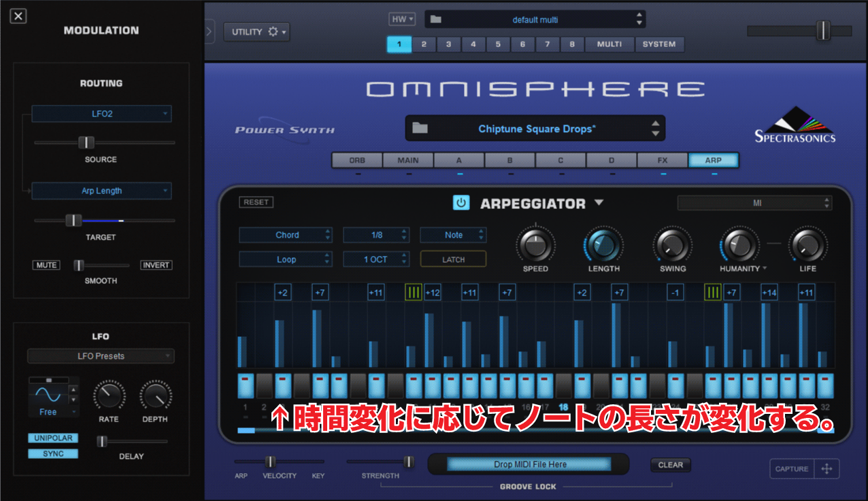Click the Arpeggiator presets triangle menu
This screenshot has width=868, height=501.
599,203
